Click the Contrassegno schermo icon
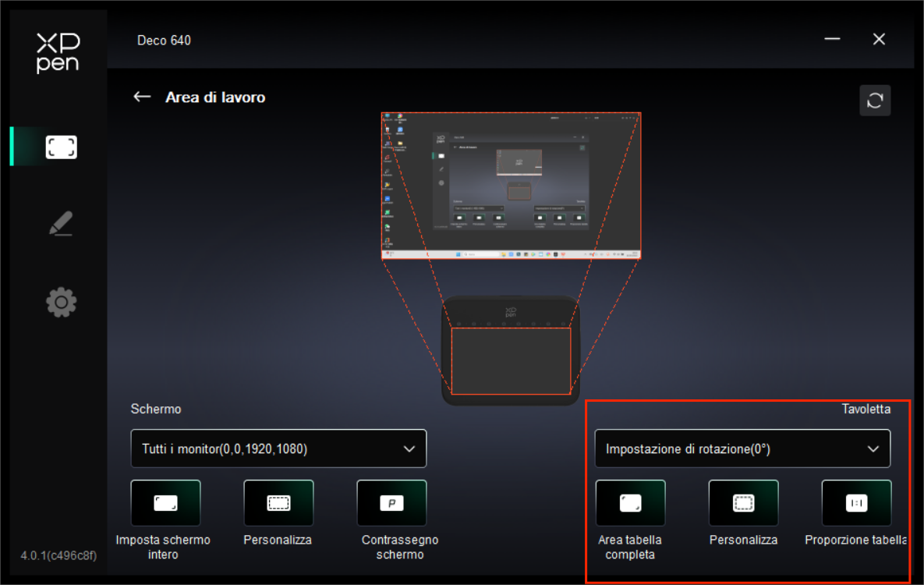This screenshot has width=924, height=585. tap(391, 503)
